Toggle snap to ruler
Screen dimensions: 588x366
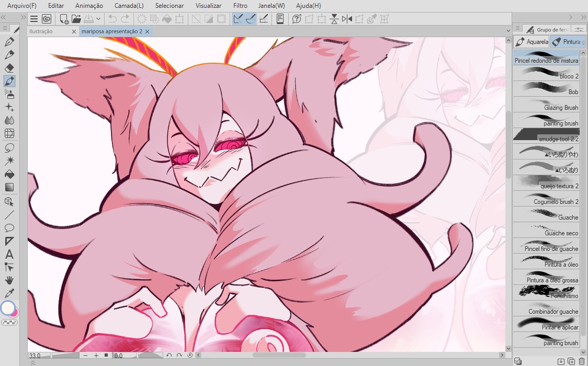238,19
